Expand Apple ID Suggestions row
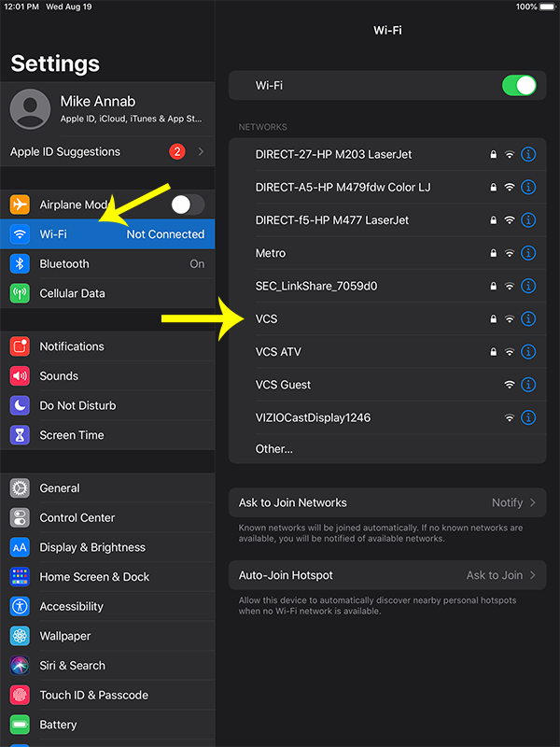Image resolution: width=560 pixels, height=747 pixels. [107, 151]
